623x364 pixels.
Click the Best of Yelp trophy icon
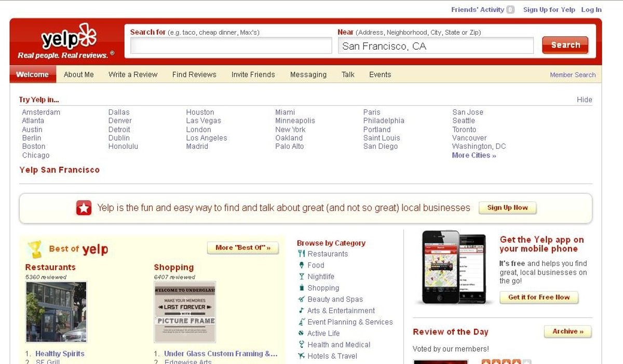click(x=35, y=249)
